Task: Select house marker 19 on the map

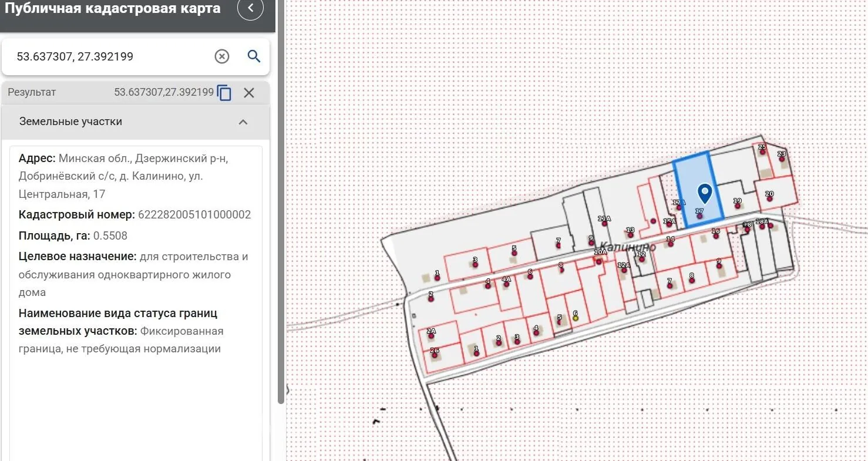Action: tap(738, 206)
